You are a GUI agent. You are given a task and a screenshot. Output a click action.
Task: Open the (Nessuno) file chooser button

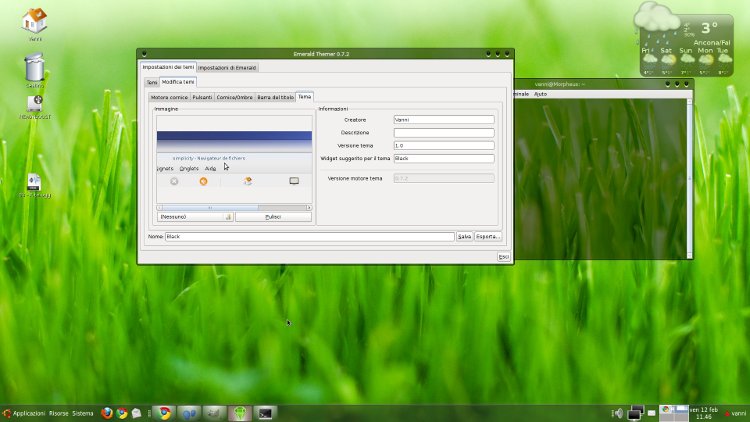pyautogui.click(x=195, y=217)
